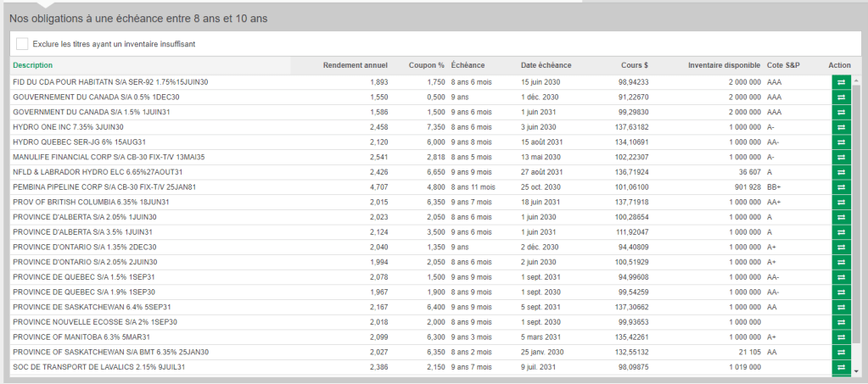Click trade icon for Province of Manitoba 6.3%
The image size is (868, 384).
click(840, 337)
